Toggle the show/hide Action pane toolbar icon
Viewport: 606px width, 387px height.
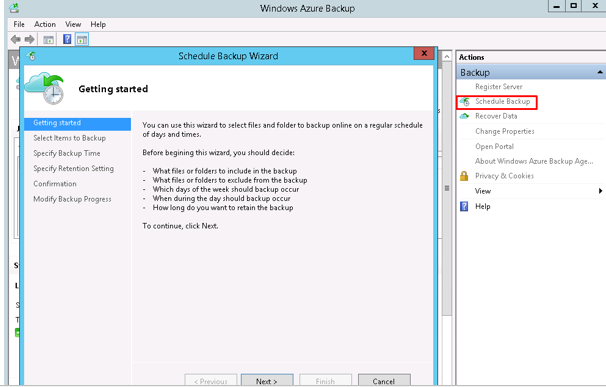(x=82, y=39)
